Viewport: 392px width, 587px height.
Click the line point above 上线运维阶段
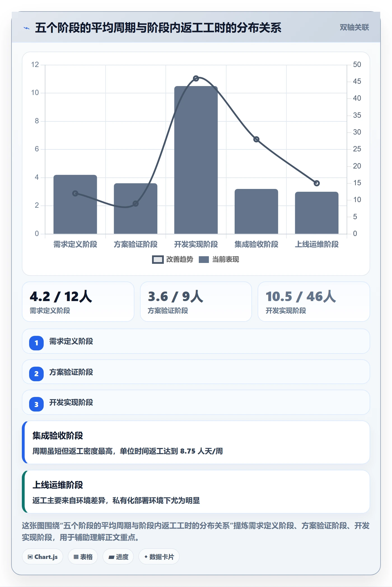pyautogui.click(x=317, y=183)
